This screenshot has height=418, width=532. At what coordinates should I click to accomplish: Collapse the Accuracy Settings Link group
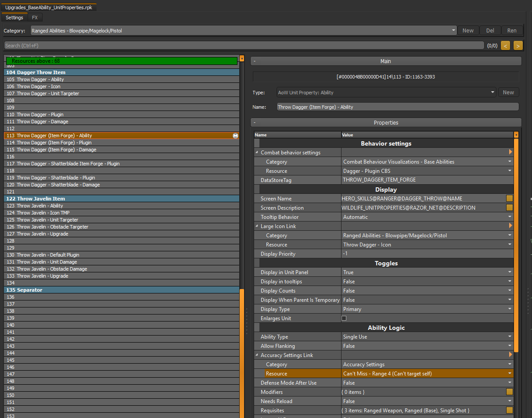tap(257, 355)
